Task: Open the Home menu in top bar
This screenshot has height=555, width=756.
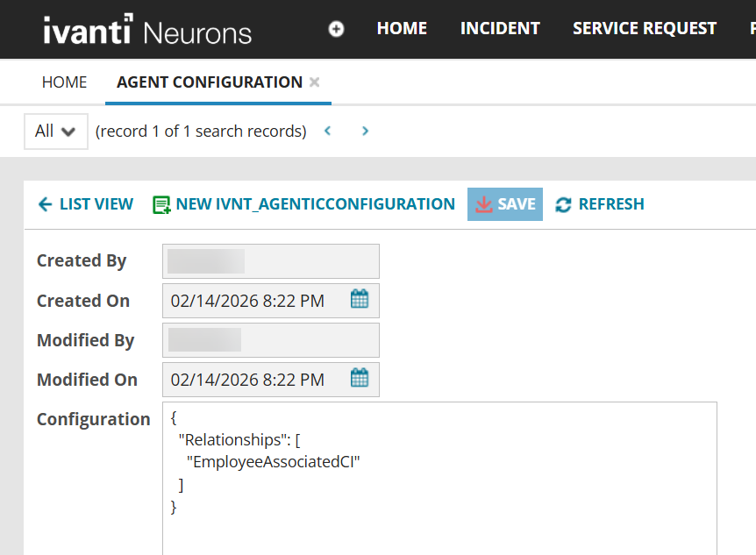Action: [x=402, y=29]
